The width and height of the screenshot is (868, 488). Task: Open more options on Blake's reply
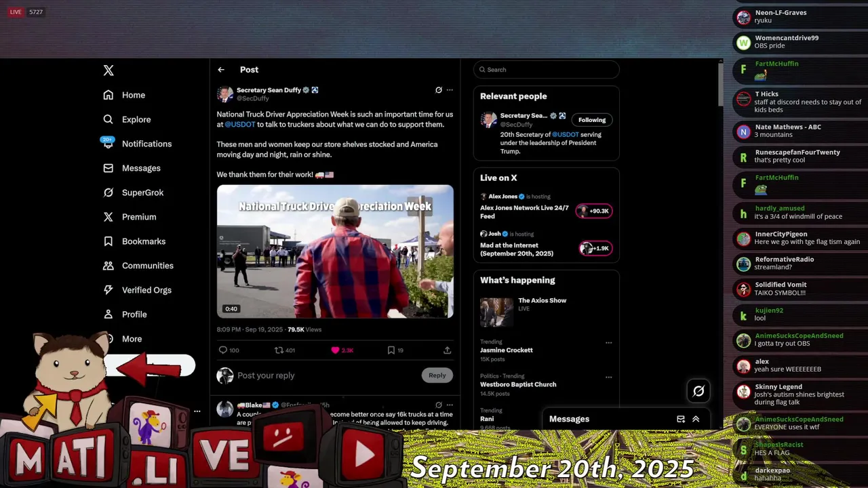[x=450, y=405]
